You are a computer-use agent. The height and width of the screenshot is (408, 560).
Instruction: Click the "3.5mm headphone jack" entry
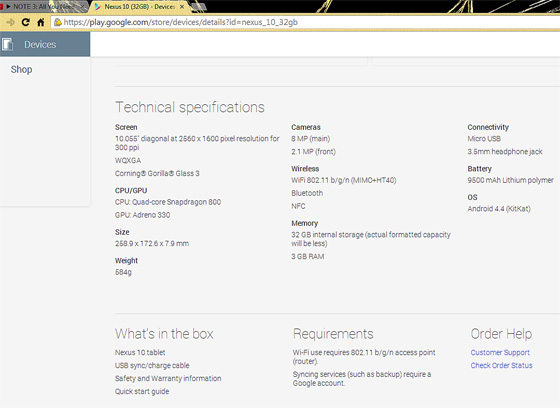505,151
